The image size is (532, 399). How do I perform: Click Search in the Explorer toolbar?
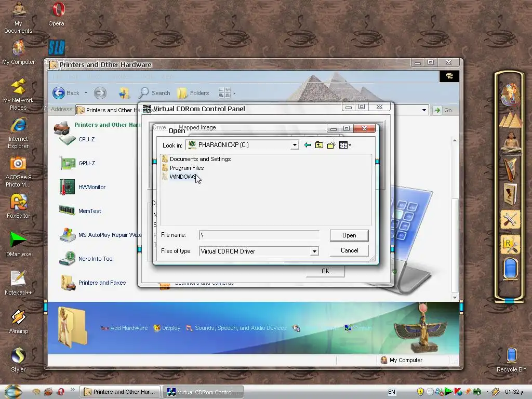[x=155, y=93]
